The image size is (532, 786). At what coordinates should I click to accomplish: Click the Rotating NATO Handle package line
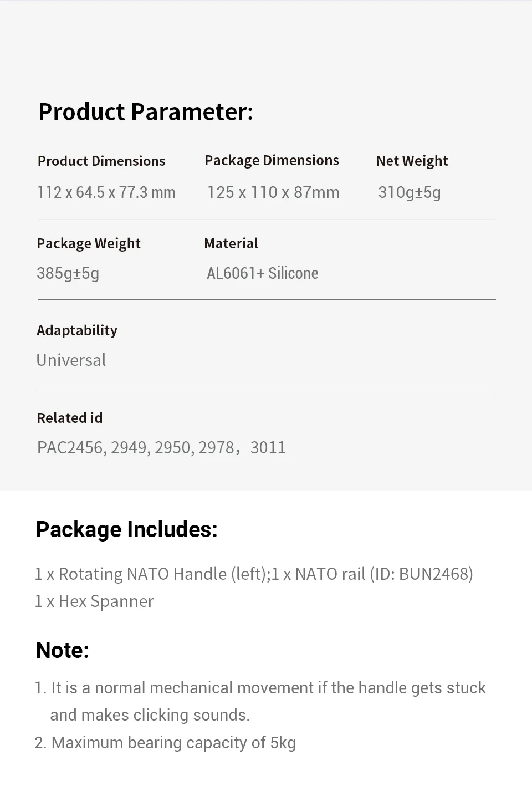[x=254, y=574]
